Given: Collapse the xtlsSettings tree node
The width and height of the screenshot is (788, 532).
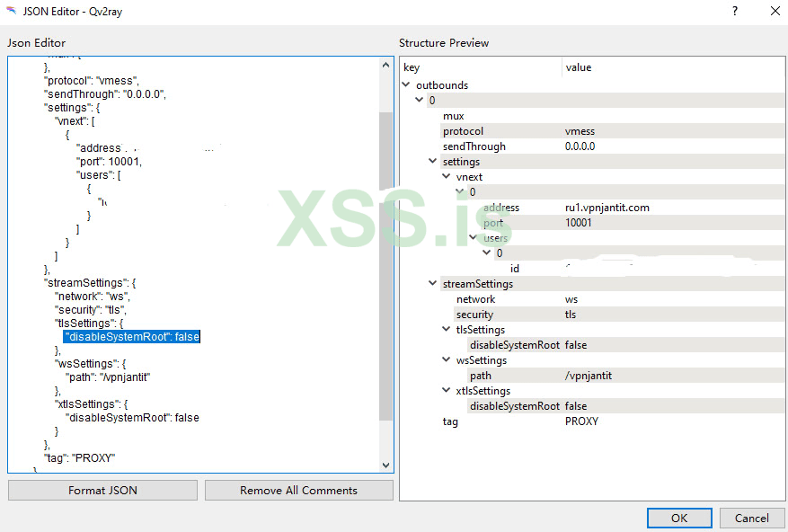Looking at the screenshot, I should pyautogui.click(x=447, y=390).
